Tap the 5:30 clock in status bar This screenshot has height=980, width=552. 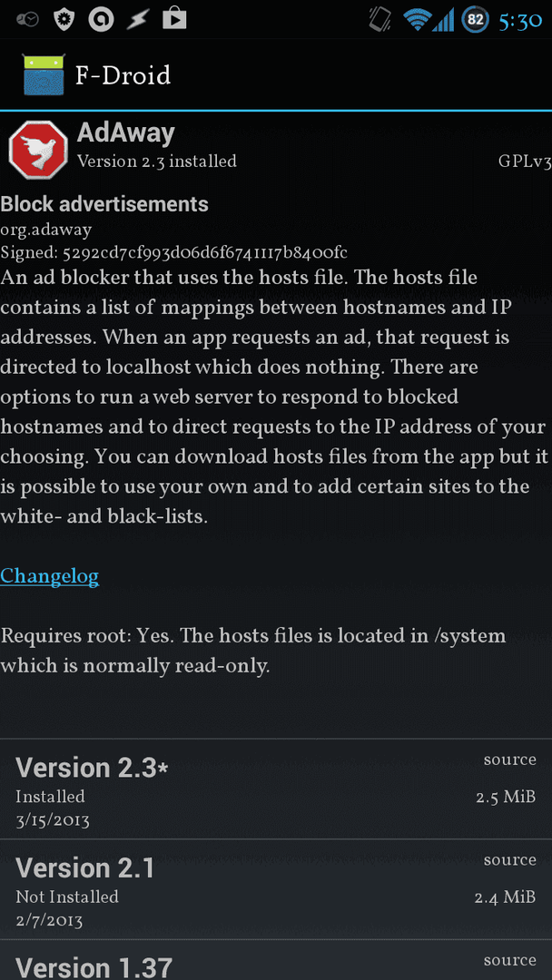point(520,21)
